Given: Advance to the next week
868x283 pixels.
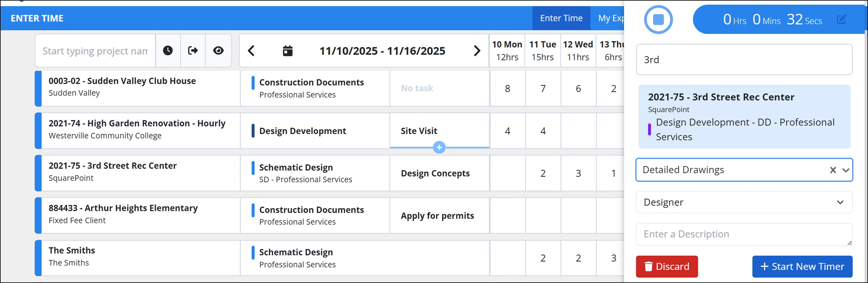Looking at the screenshot, I should tap(477, 51).
